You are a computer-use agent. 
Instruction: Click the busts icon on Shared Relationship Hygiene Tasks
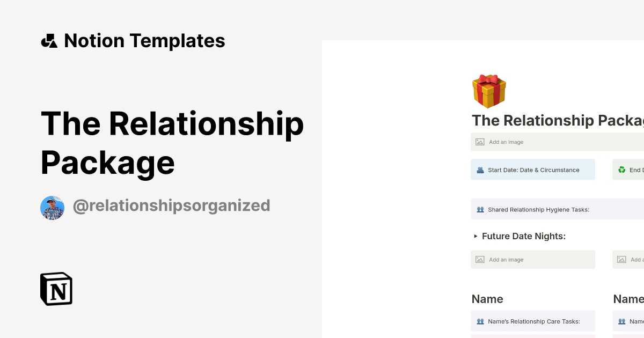pyautogui.click(x=479, y=209)
